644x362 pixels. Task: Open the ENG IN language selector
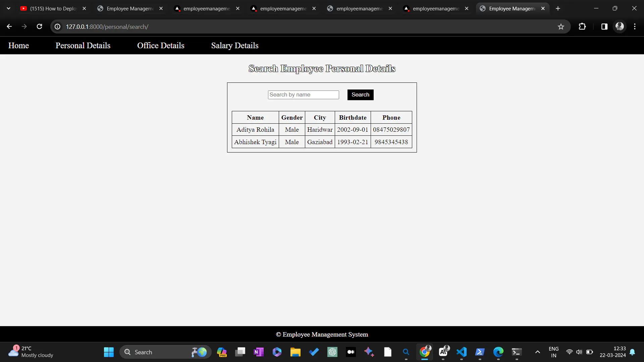pyautogui.click(x=553, y=352)
